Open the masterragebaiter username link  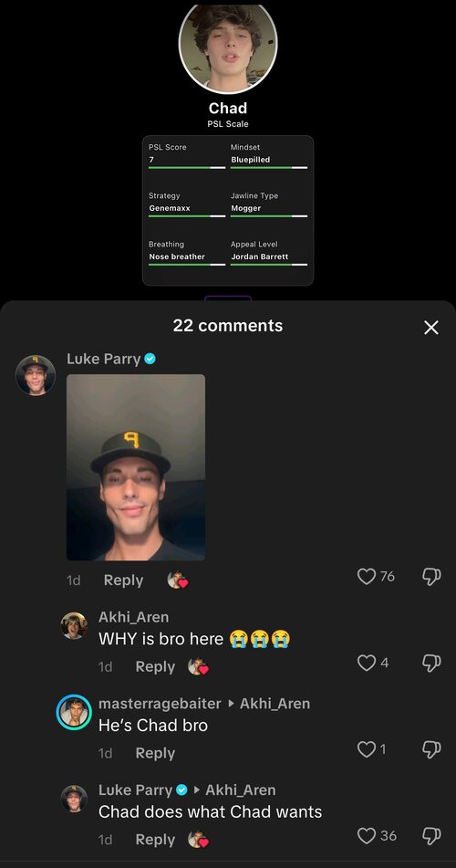coord(160,703)
